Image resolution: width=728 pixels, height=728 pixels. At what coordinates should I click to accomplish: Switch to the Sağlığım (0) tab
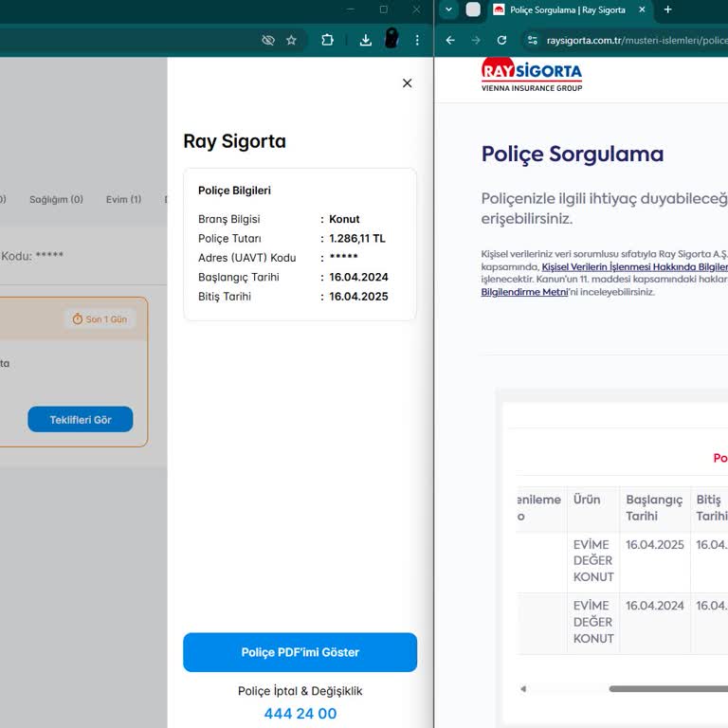56,199
